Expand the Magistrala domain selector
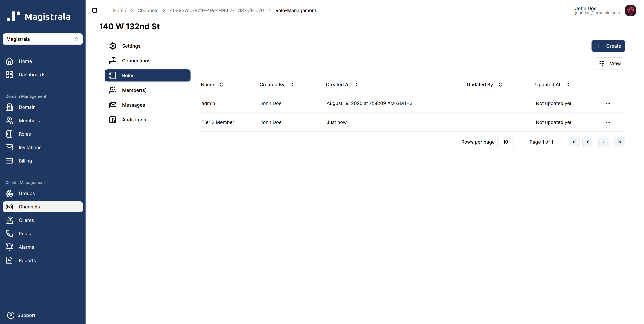This screenshot has width=644, height=324. 43,39
